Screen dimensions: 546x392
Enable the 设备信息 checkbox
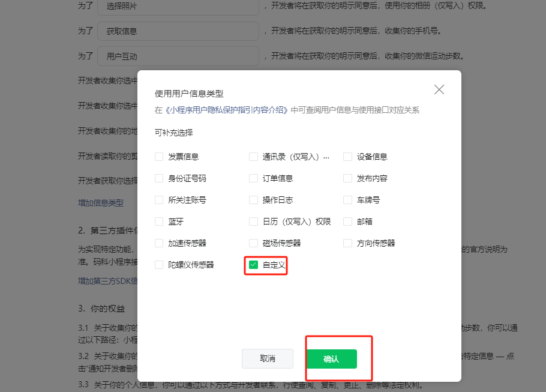pyautogui.click(x=347, y=157)
